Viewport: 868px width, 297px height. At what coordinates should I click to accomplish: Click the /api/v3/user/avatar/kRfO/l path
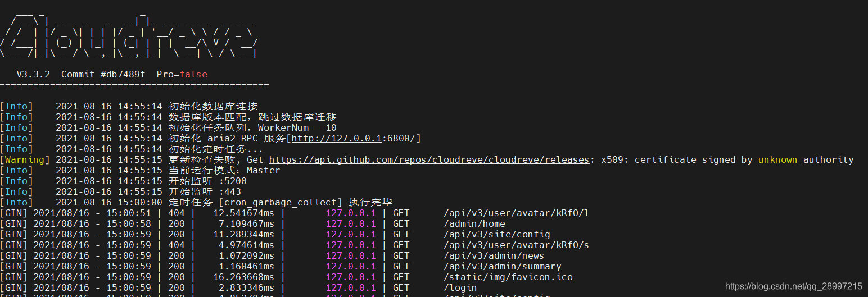tap(517, 213)
